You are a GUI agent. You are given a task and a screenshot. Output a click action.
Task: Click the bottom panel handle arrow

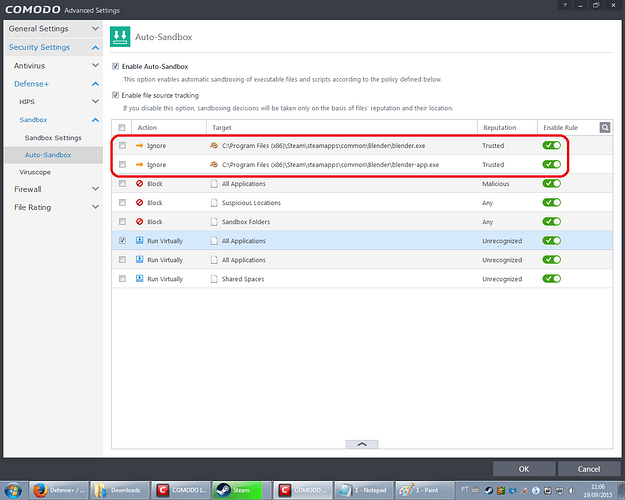[x=362, y=444]
